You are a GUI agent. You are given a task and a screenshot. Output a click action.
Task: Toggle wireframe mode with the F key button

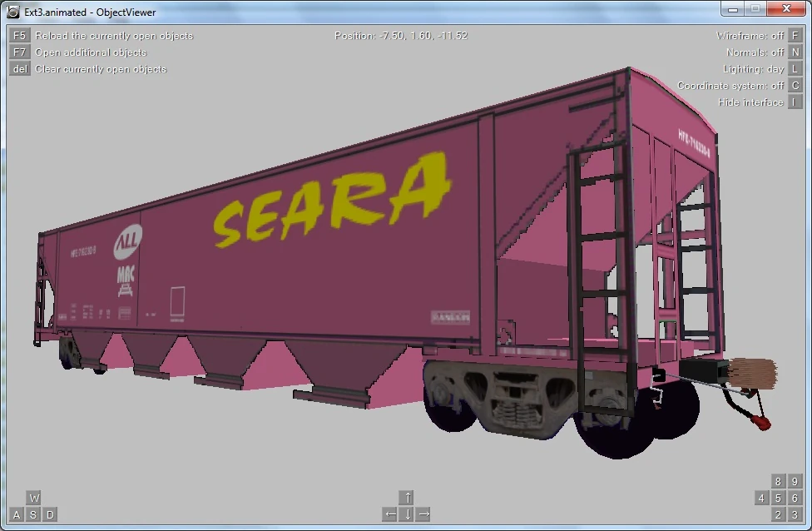pyautogui.click(x=795, y=36)
